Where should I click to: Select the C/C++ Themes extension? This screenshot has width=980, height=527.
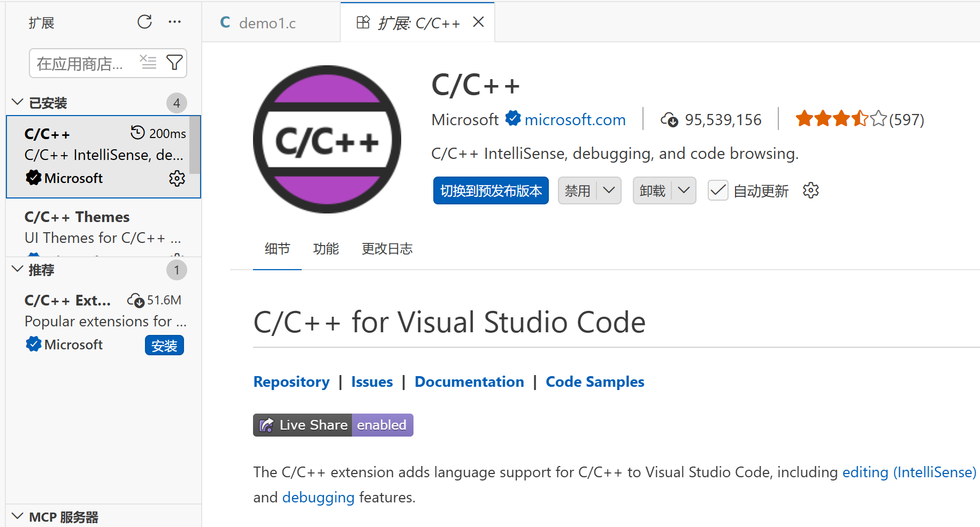click(x=104, y=227)
